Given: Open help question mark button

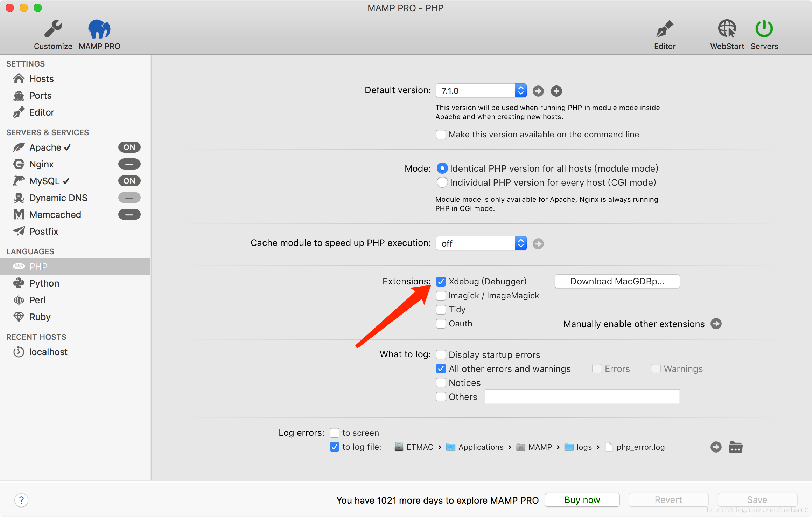Looking at the screenshot, I should pyautogui.click(x=21, y=500).
